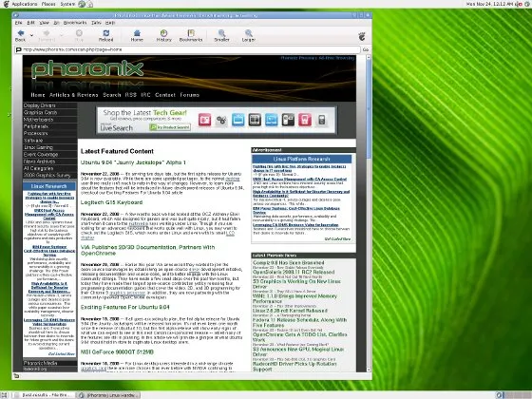Select All Categories in sidebar

49,168
